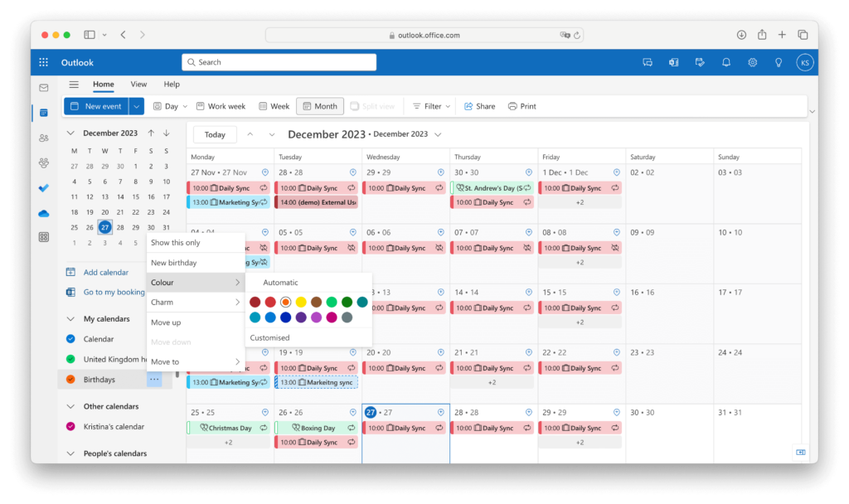Click Add calendar link

pos(105,272)
